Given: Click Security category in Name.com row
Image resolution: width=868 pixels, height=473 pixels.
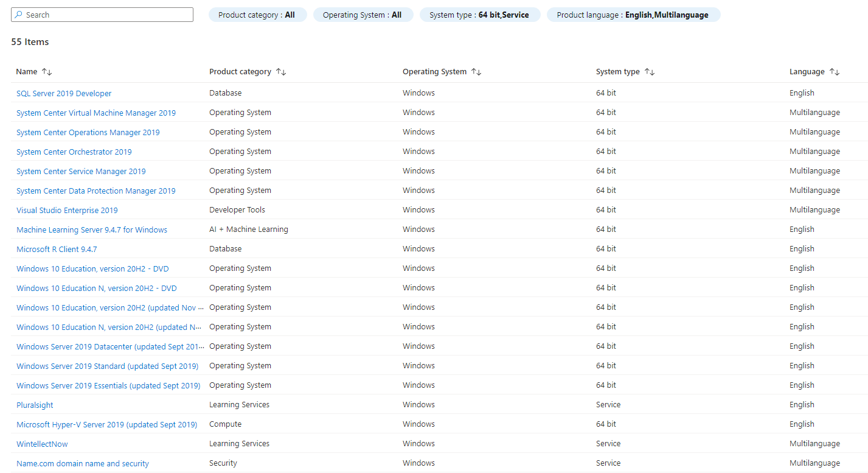Looking at the screenshot, I should (223, 463).
